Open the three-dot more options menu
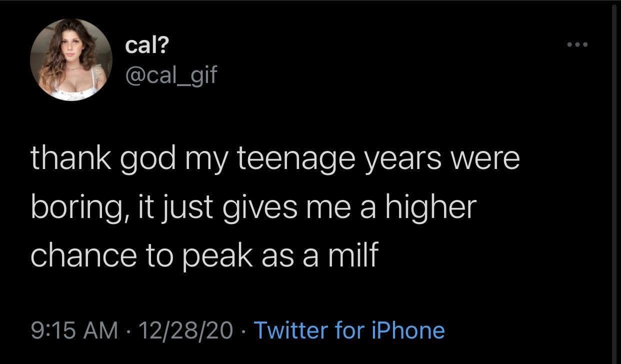Viewport: 621px width, 364px height. (578, 45)
